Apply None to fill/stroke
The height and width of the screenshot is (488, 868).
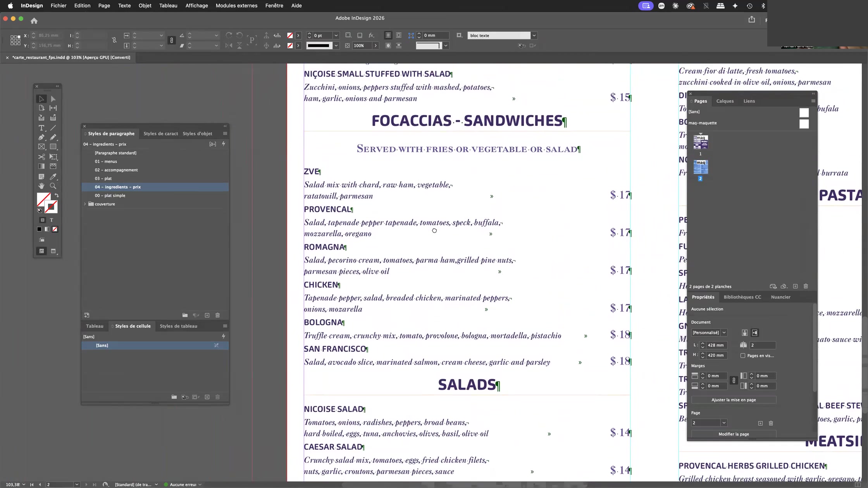[x=55, y=229]
